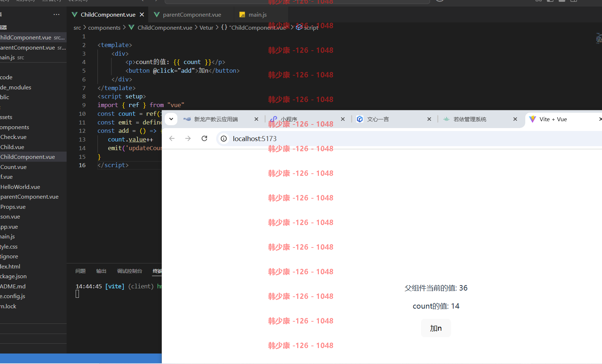Click the count的值: 14 text

pos(436,306)
